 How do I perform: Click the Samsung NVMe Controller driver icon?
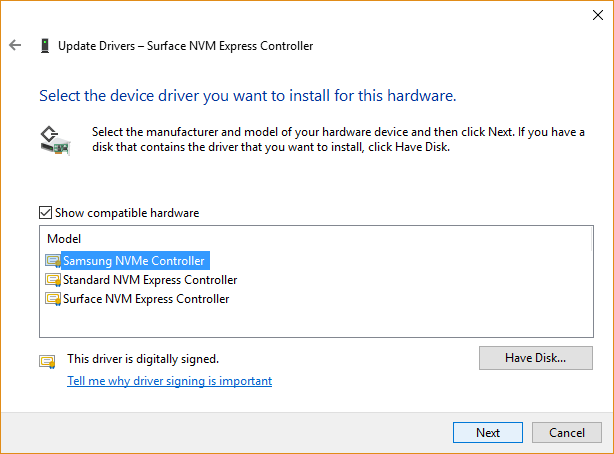[53, 260]
